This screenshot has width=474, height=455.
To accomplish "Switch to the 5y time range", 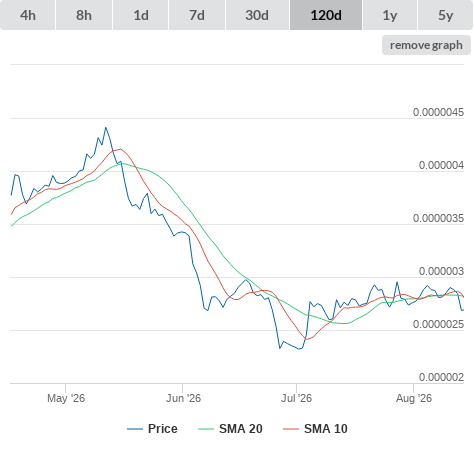I will click(x=446, y=15).
